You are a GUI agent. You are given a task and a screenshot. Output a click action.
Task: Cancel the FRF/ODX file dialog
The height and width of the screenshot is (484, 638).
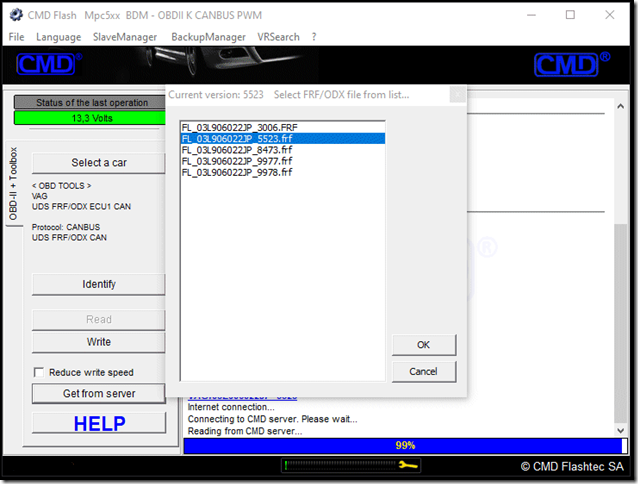point(424,372)
